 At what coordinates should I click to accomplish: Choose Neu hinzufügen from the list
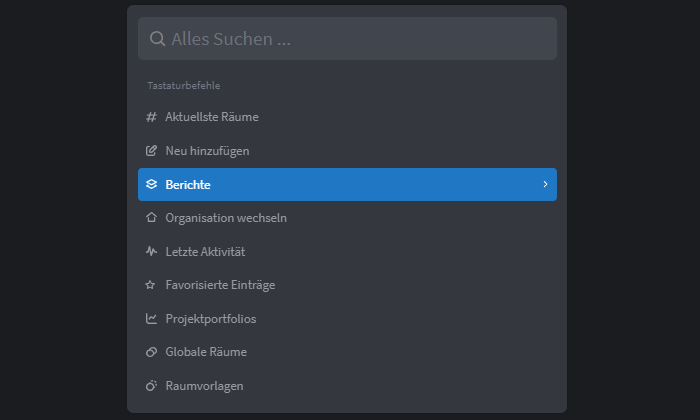(347, 151)
